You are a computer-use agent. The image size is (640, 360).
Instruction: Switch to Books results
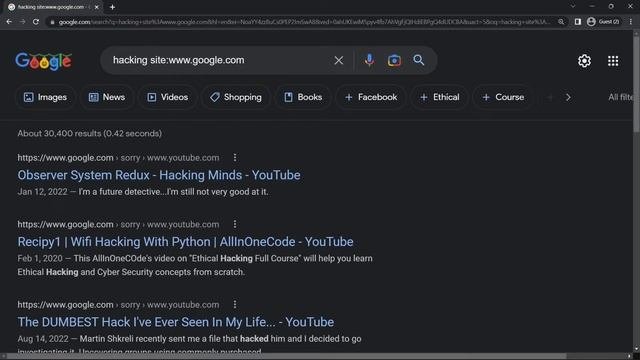tap(303, 97)
